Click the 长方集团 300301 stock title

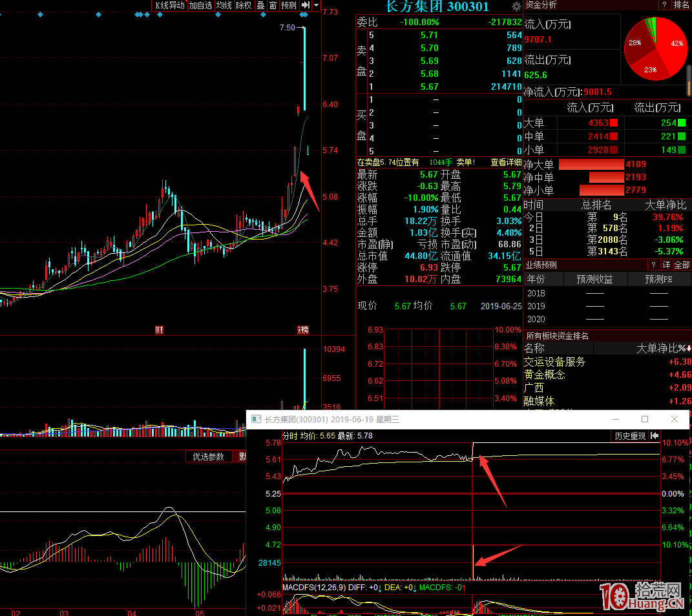(x=437, y=6)
